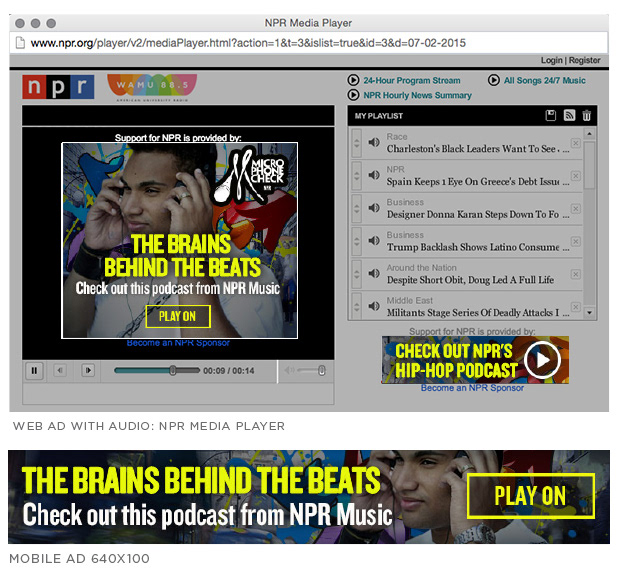Viewport: 619px width, 572px height.
Task: Clear playlist with the trash icon
Action: (587, 115)
